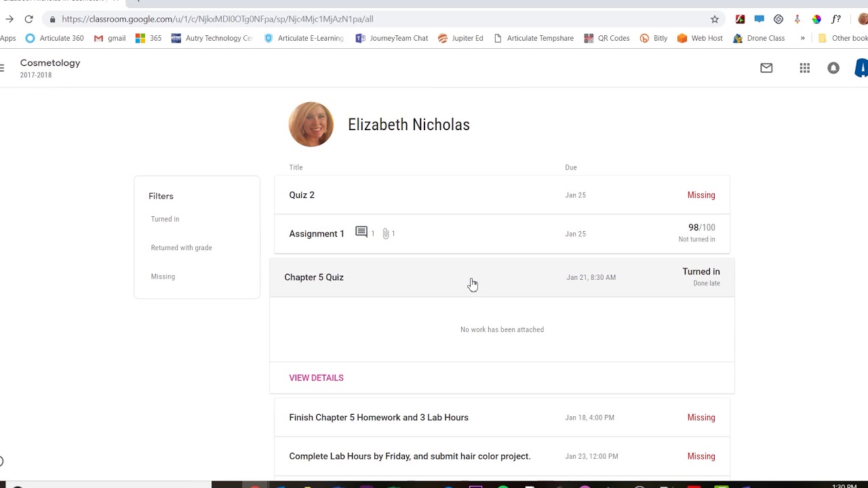Open Web Host bookmark

pyautogui.click(x=700, y=38)
